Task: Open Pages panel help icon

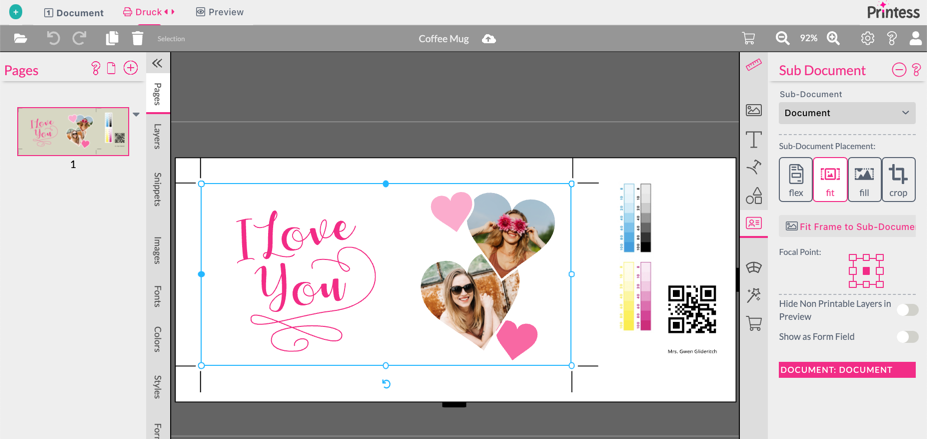Action: [x=96, y=69]
